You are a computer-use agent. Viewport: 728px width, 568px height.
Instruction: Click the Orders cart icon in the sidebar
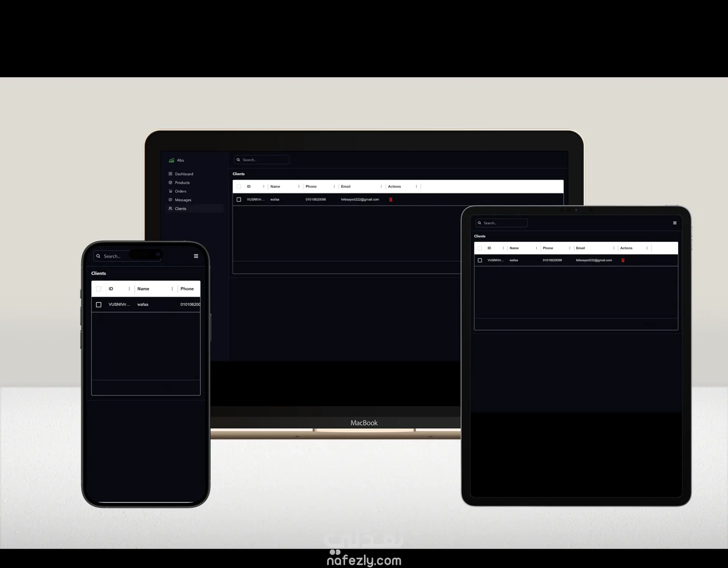(x=170, y=191)
